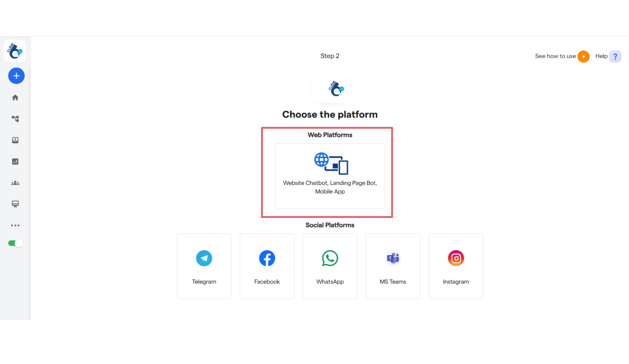Choose the Facebook platform option

click(x=267, y=266)
